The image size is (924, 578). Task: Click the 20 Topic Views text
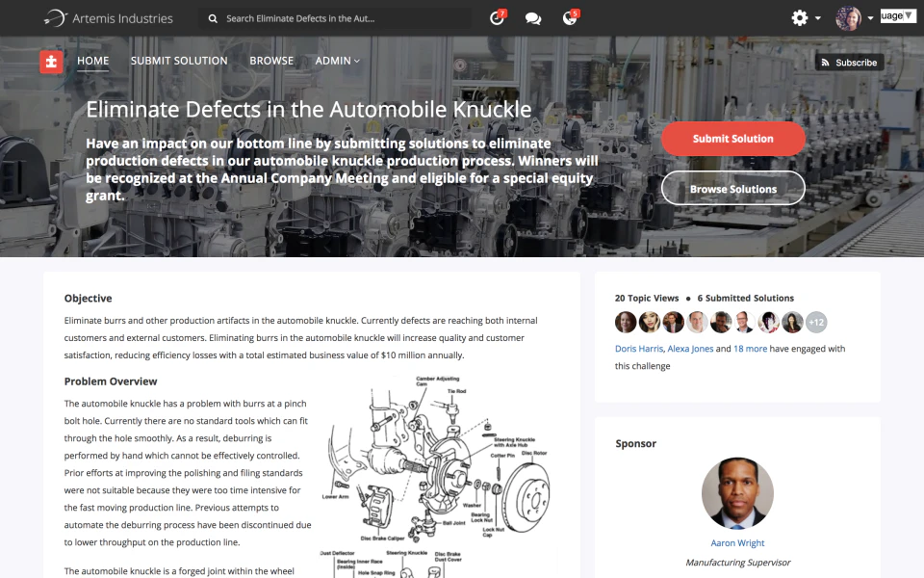(x=647, y=299)
